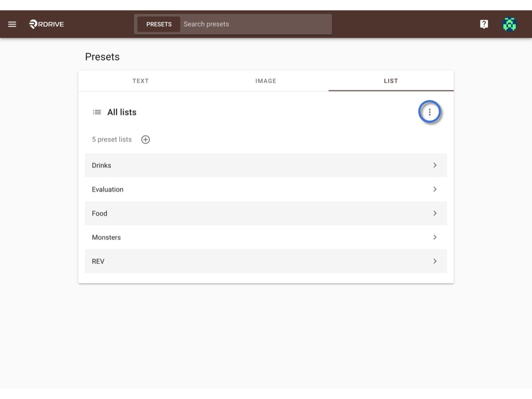532x399 pixels.
Task: Open the three-dot menu for All lists
Action: click(x=430, y=112)
